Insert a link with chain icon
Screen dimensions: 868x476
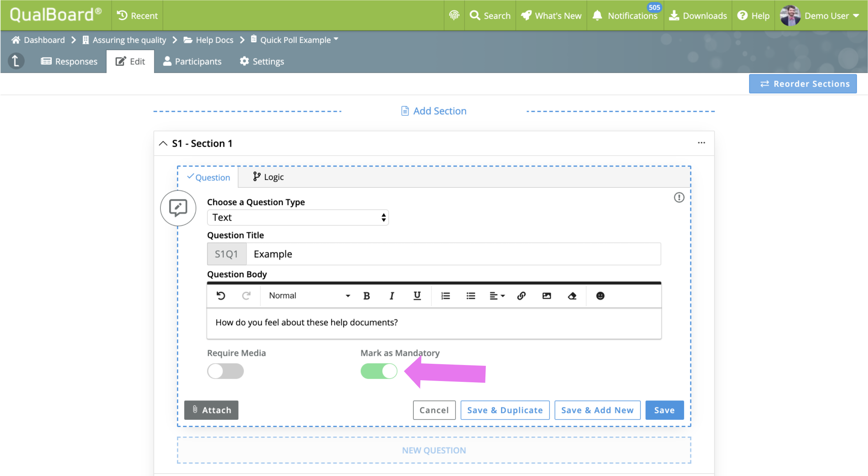click(x=521, y=296)
